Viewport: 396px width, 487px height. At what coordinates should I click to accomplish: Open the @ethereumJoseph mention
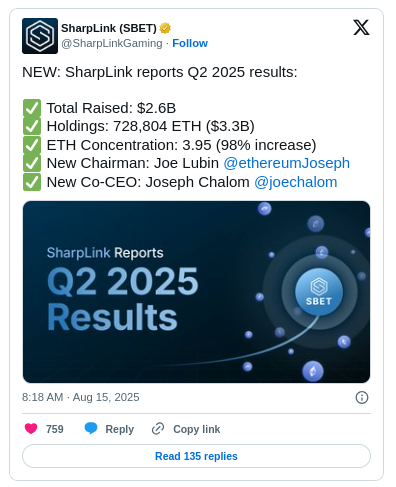(x=286, y=163)
